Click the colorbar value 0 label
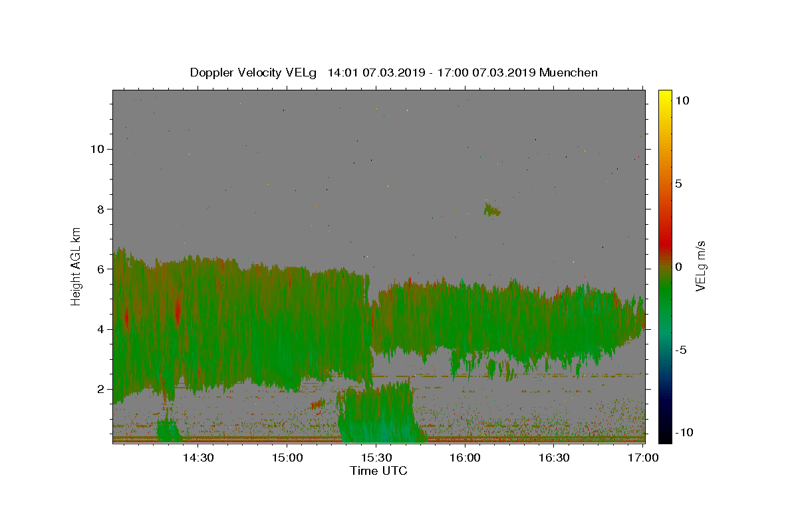This screenshot has width=798, height=532. pos(678,267)
